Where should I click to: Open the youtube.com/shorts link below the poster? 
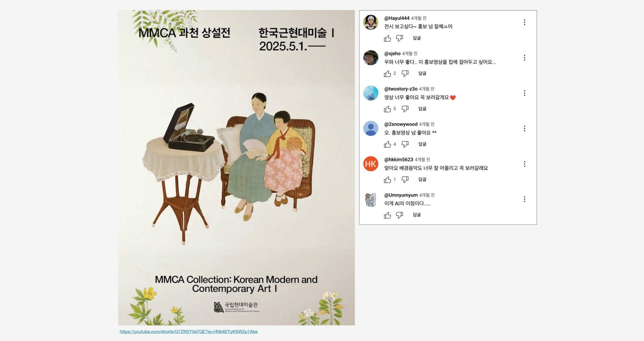(x=189, y=331)
